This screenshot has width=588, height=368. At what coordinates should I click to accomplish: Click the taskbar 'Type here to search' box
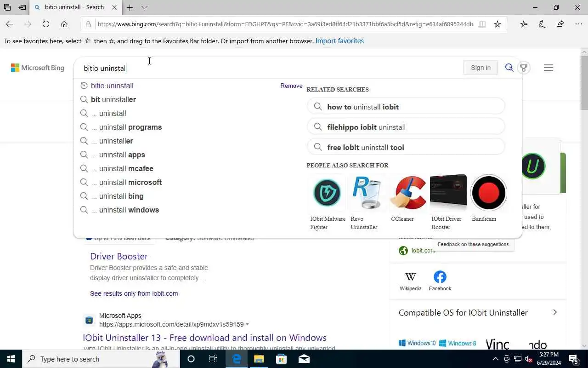pos(101,359)
